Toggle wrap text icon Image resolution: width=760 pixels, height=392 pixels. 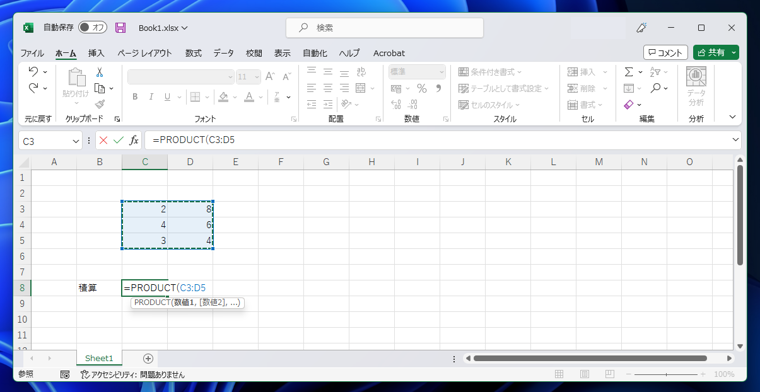tap(361, 72)
